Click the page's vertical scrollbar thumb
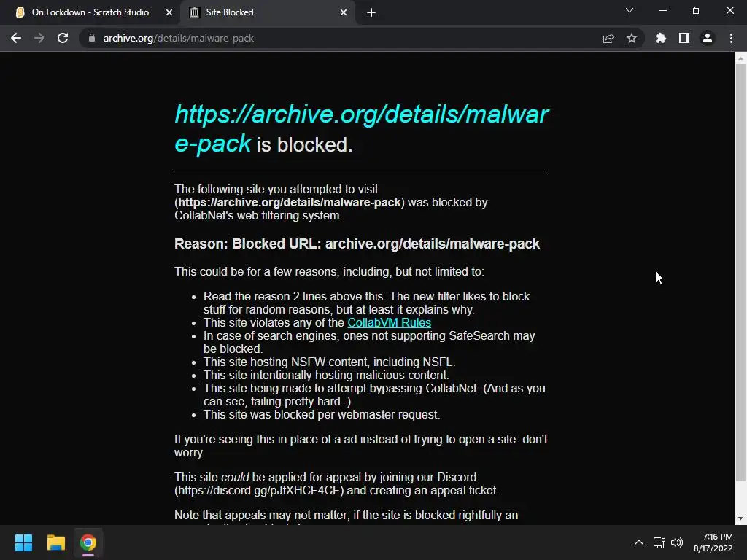This screenshot has width=747, height=560. tap(740, 271)
